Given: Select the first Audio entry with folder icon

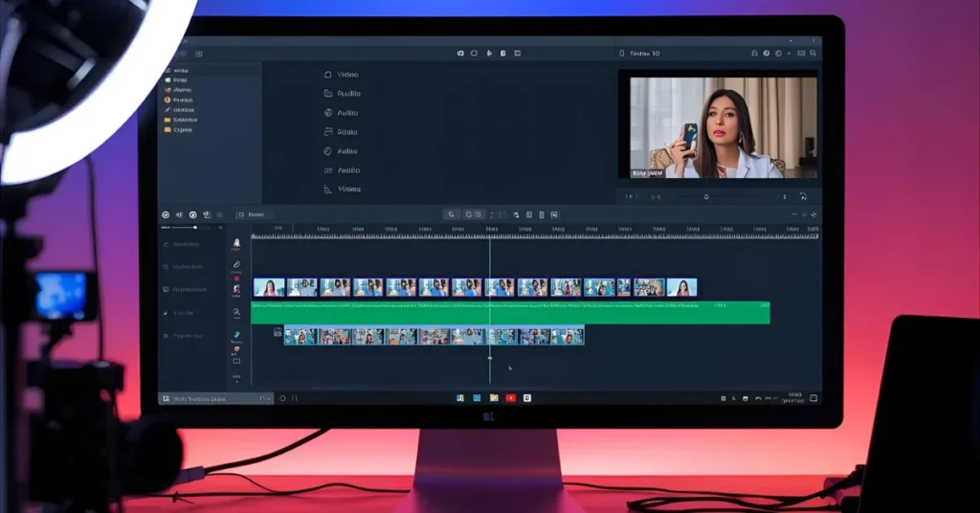Looking at the screenshot, I should [x=341, y=94].
